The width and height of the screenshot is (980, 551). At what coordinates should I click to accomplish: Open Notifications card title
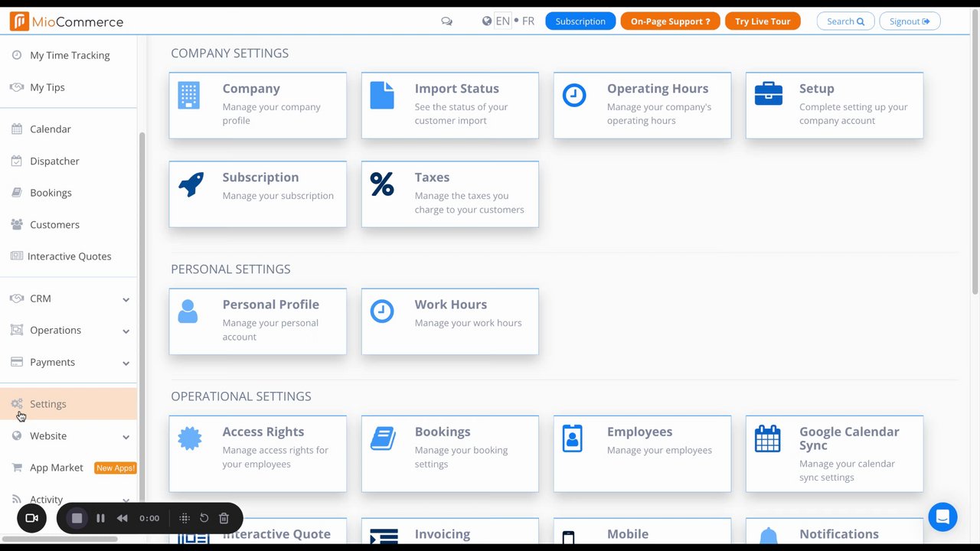[838, 534]
